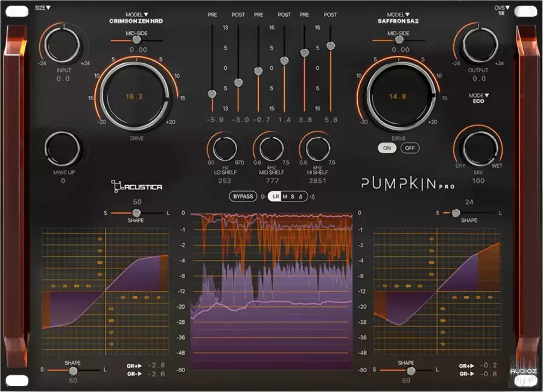Click the HI SHELF frequency knob
Viewport: 543px width, 392px height.
[x=317, y=148]
